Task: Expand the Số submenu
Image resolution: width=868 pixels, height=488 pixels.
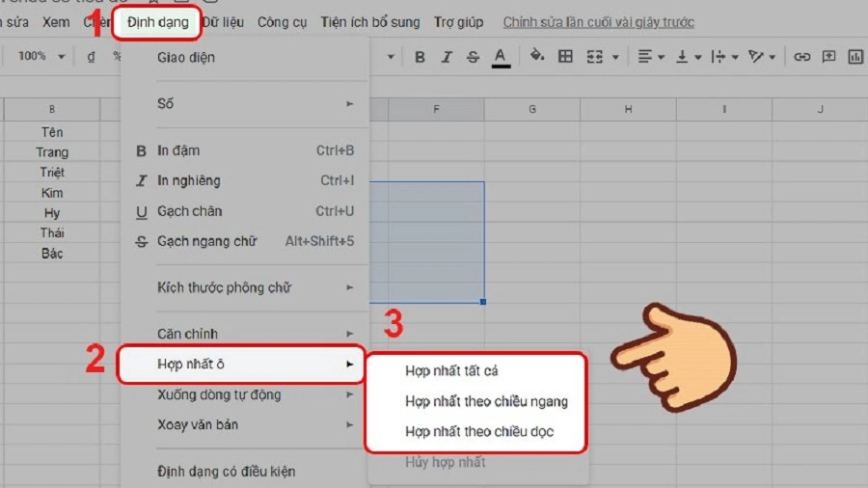Action: click(245, 103)
